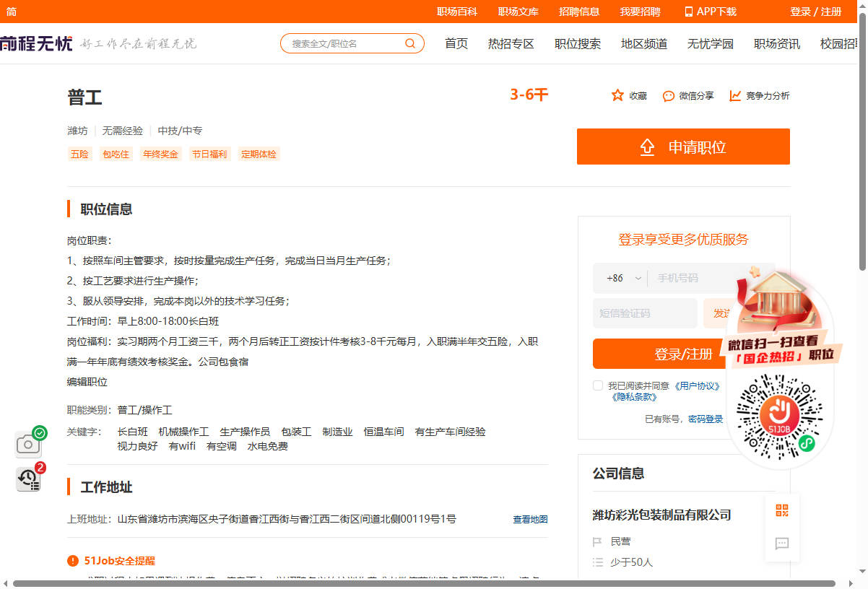Open the competitiveness analysis chart icon
The height and width of the screenshot is (589, 868).
(735, 95)
